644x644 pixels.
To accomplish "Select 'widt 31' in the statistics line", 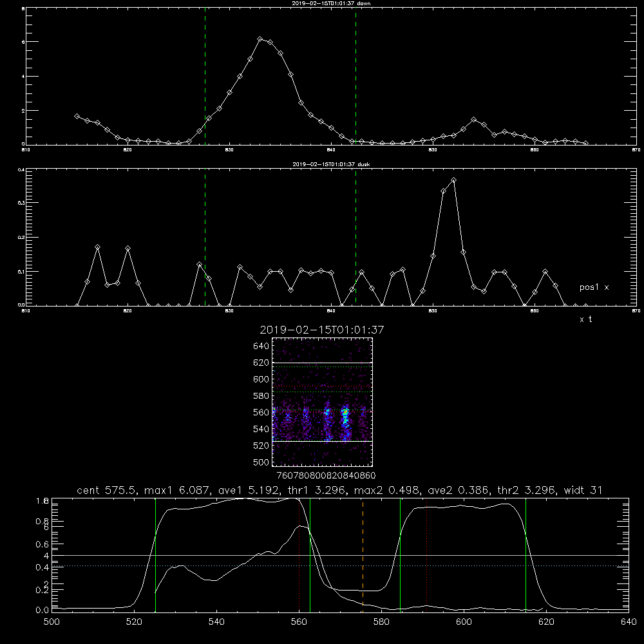I will click(x=583, y=490).
